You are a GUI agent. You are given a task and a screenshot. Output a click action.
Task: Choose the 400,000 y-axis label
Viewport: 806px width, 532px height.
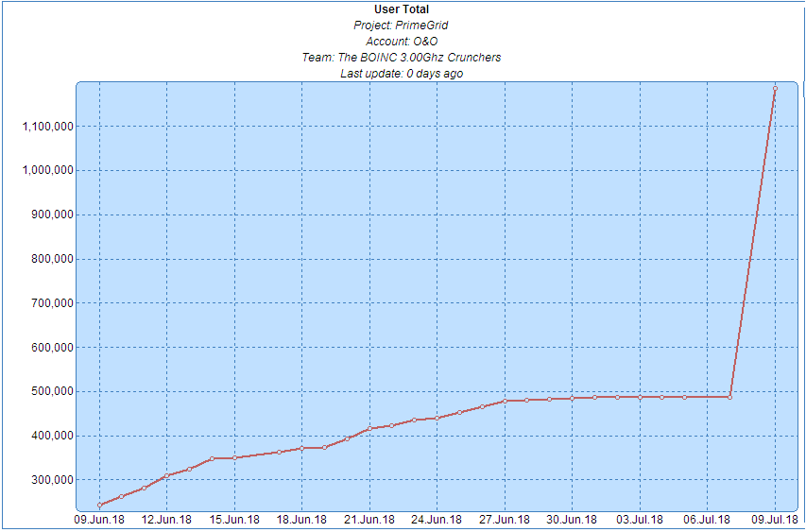[52, 436]
